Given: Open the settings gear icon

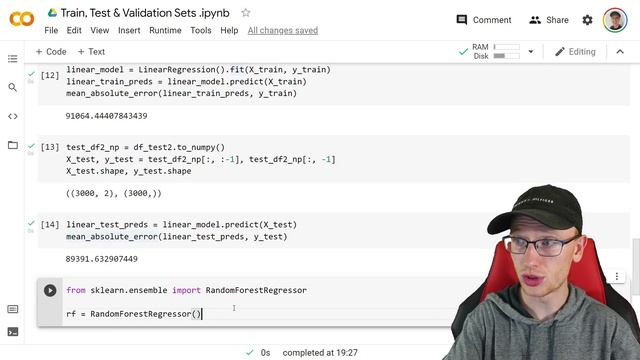Looking at the screenshot, I should [587, 20].
